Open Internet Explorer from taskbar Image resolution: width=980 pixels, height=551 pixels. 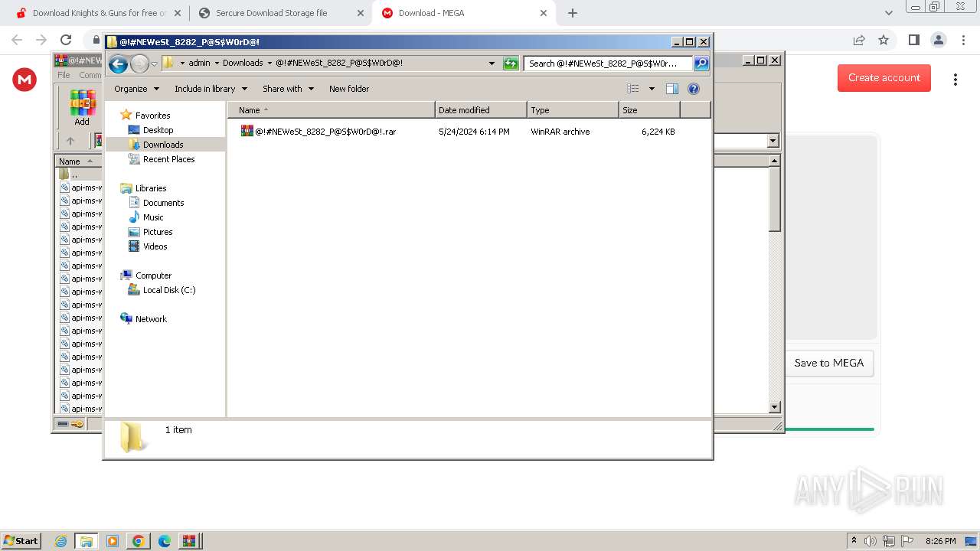pos(60,541)
